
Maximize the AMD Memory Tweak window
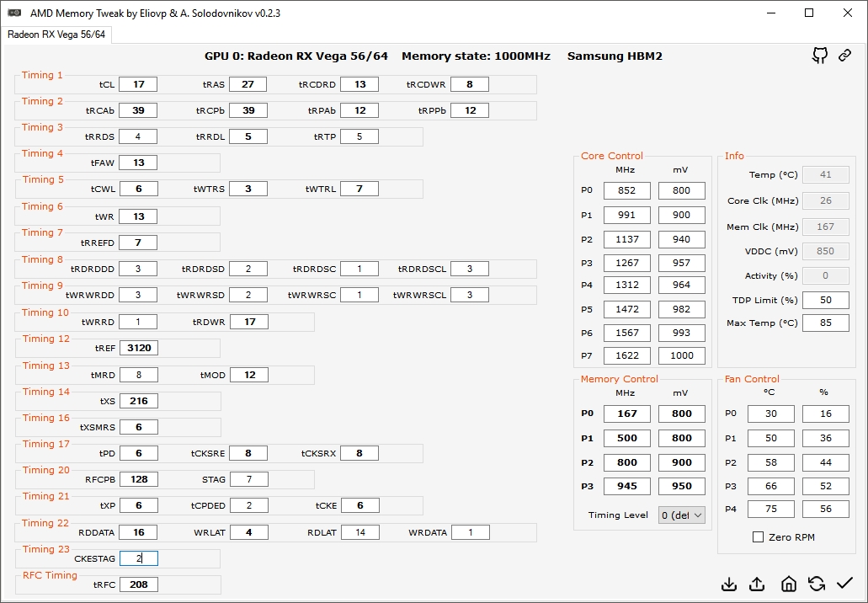pyautogui.click(x=809, y=13)
